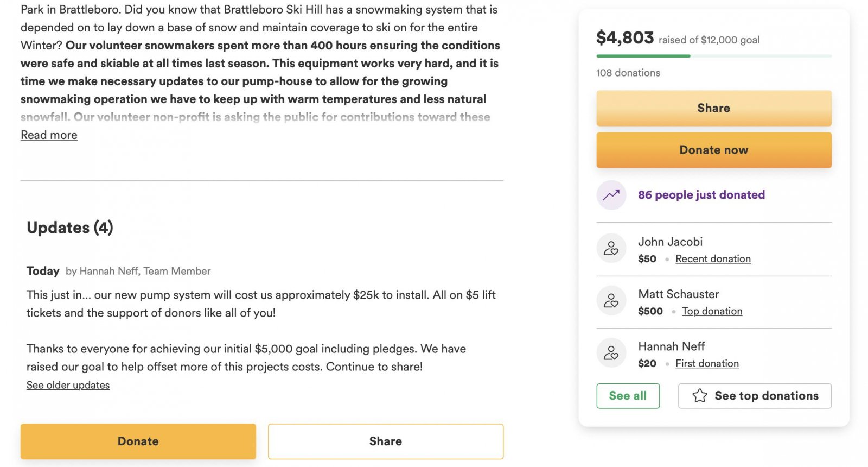Click the bottom yellow Donate button
Viewport: 868px width, 467px height.
click(138, 441)
